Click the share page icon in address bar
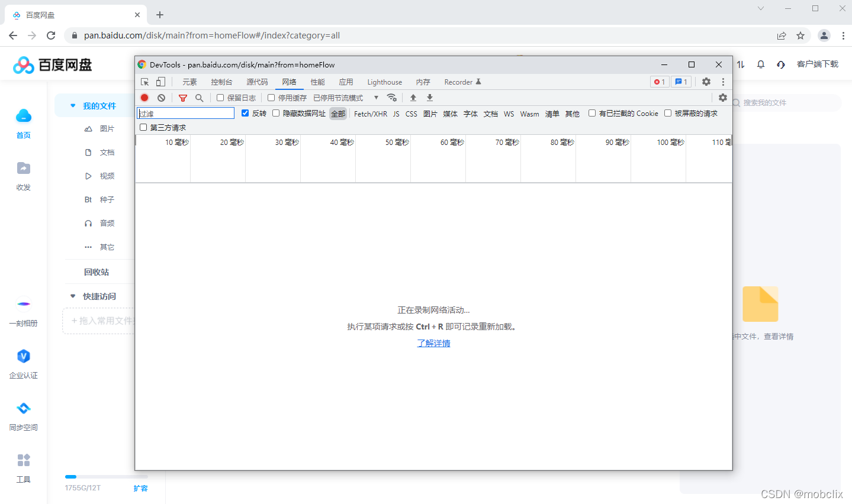 pos(782,35)
